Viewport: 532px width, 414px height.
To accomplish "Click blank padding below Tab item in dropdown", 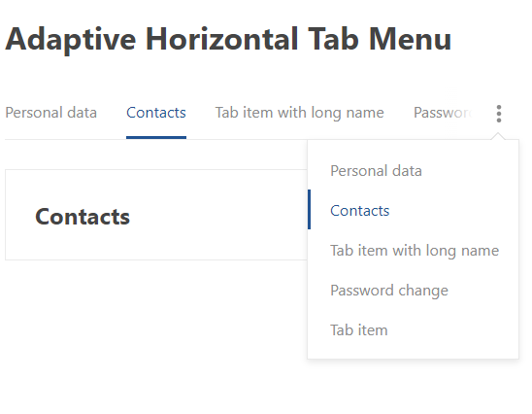I will click(413, 349).
